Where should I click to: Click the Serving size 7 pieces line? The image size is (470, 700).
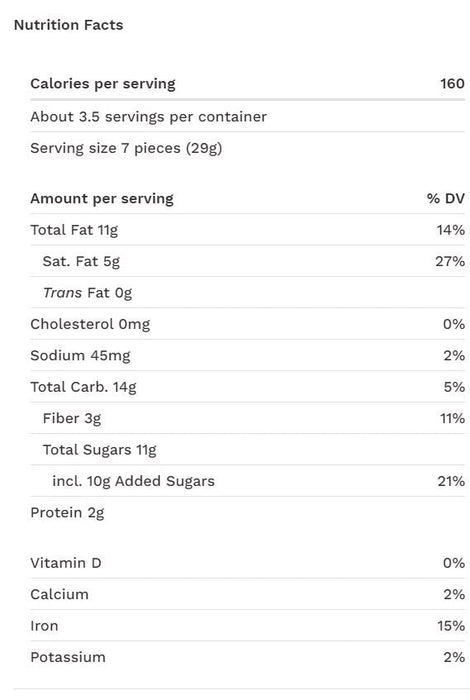tap(126, 148)
